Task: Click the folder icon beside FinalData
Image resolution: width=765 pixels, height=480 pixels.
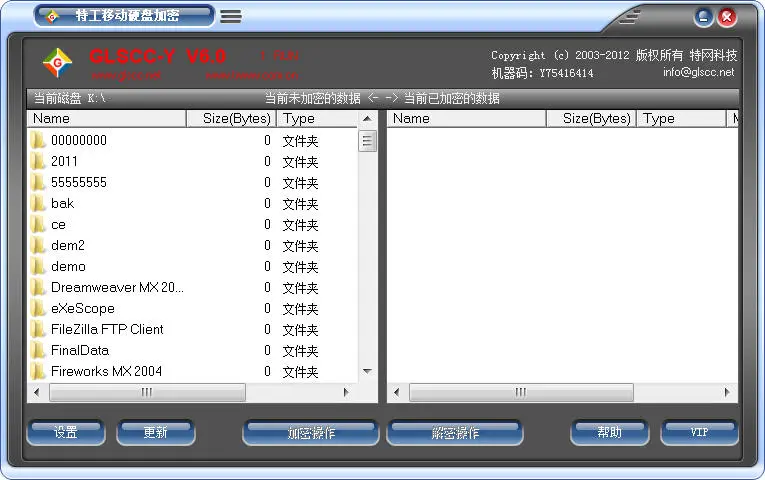Action: coord(39,350)
